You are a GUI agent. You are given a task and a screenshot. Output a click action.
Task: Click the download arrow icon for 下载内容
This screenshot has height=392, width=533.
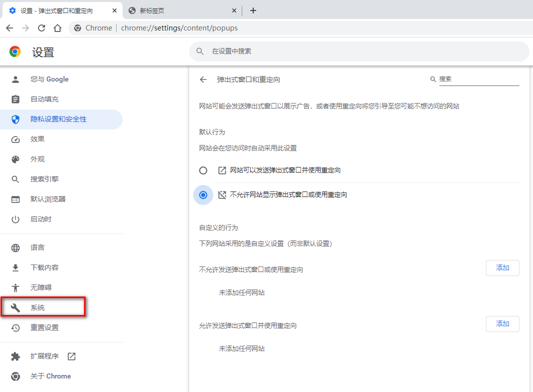click(16, 267)
